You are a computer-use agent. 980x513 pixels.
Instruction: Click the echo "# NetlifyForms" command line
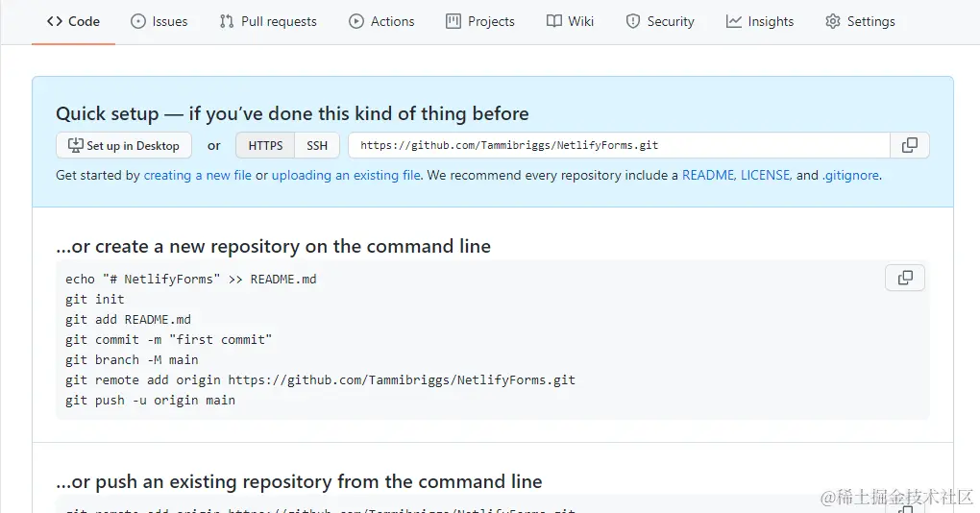point(190,280)
